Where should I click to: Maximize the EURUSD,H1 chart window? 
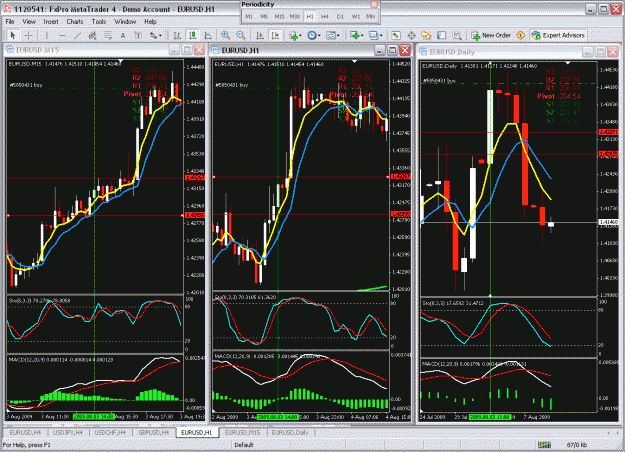(x=392, y=50)
